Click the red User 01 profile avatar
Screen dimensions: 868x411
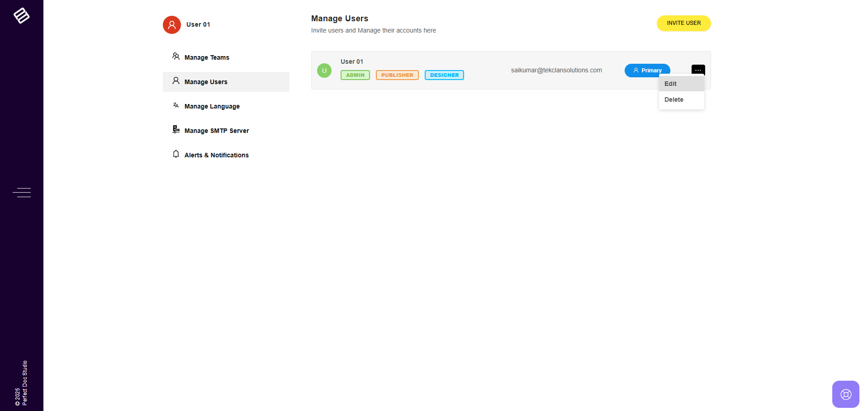pos(172,25)
